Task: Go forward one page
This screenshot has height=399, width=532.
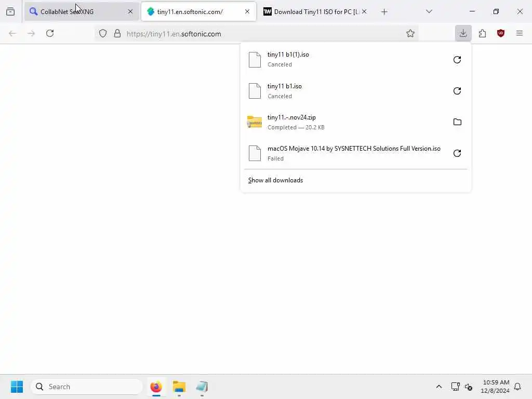Action: click(x=31, y=33)
